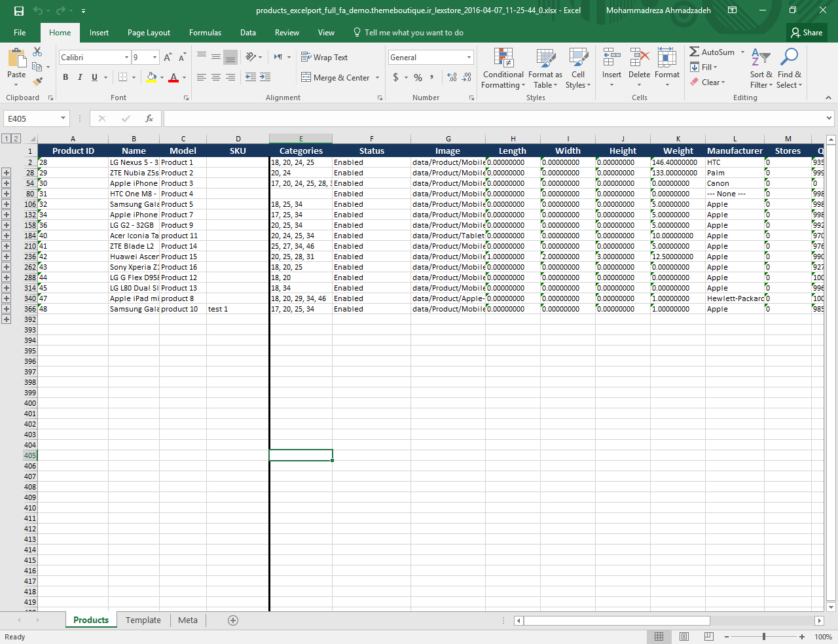Click the Save icon in title bar
Viewport: 838px width, 644px height.
(19, 10)
